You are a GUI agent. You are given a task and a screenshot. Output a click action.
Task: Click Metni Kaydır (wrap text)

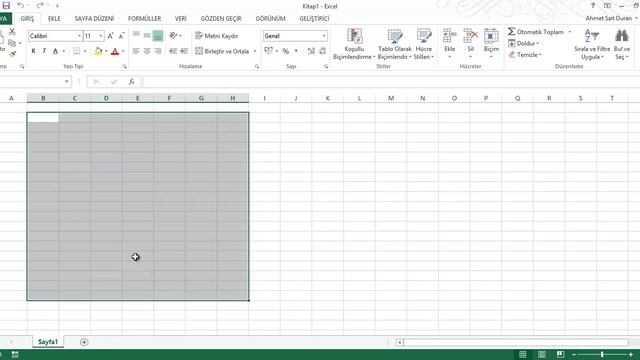(217, 36)
